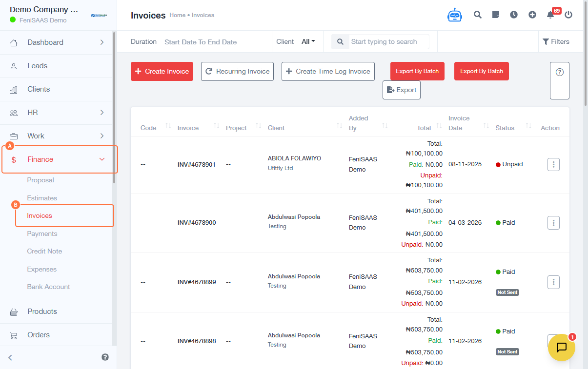Go to Clients in the sidebar
The width and height of the screenshot is (588, 369).
point(39,89)
